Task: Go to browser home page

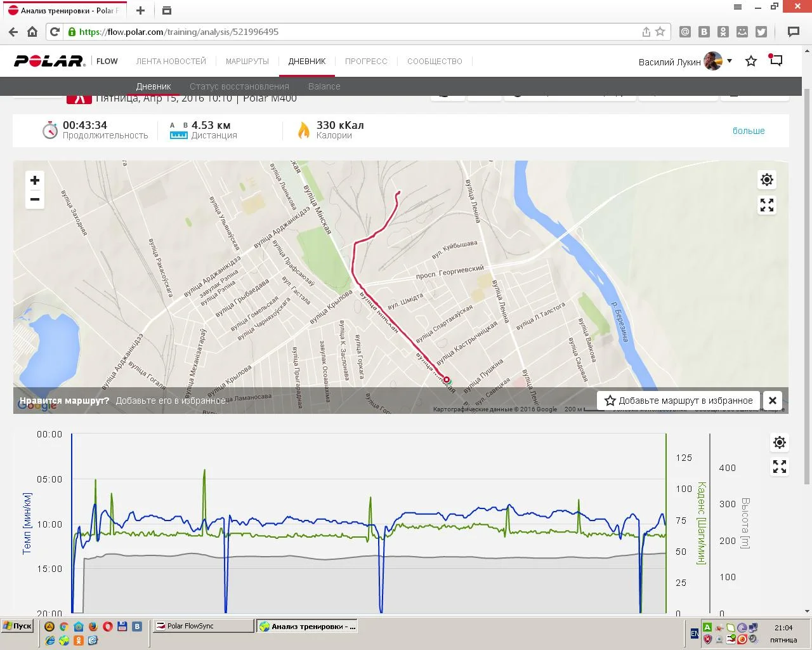Action: (x=32, y=32)
